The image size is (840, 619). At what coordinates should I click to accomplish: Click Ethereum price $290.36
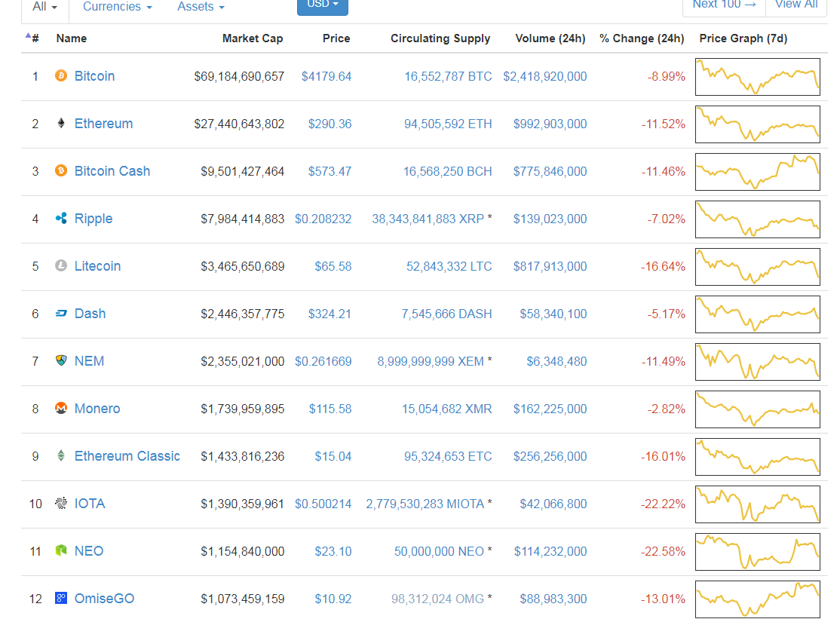tap(330, 124)
